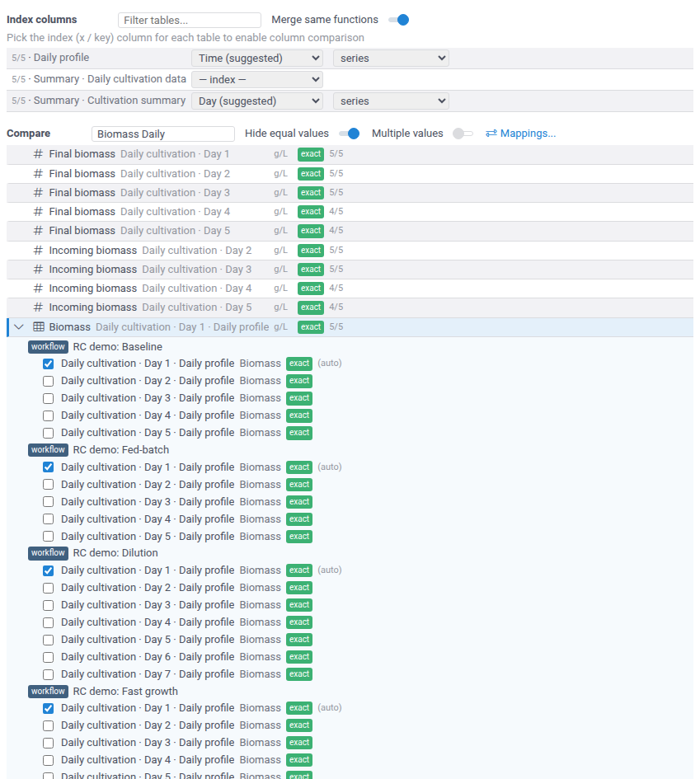Screen dimensions: 700x779
Task: Click the RC demo: Fast growth workflow title
Action: click(125, 692)
